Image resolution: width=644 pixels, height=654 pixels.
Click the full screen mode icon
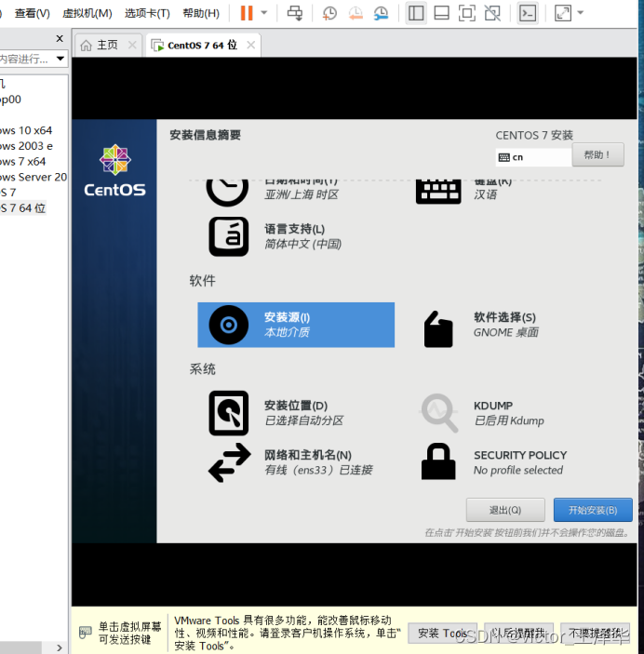pyautogui.click(x=466, y=13)
